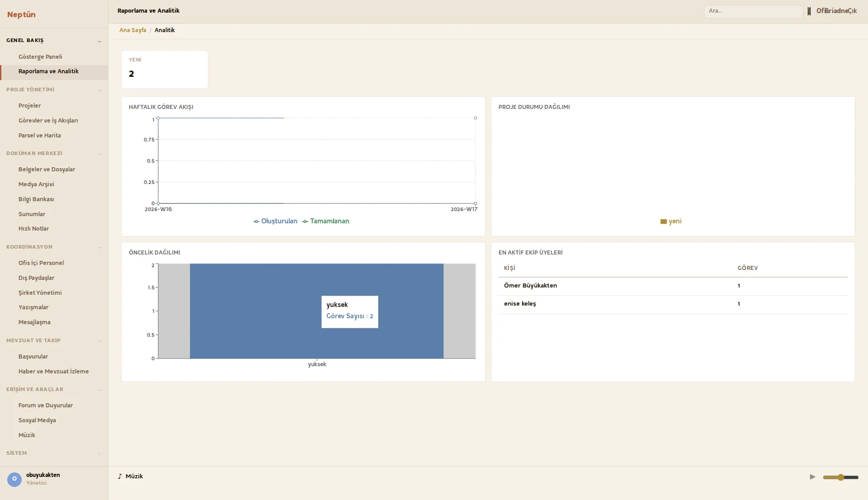868x500 pixels.
Task: Click the yeni legend color swatch
Action: pyautogui.click(x=663, y=222)
